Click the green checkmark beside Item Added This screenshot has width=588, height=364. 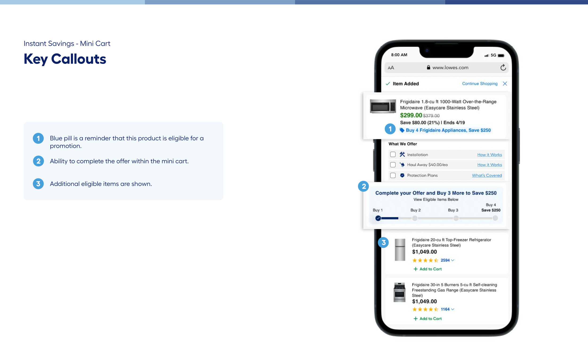(x=388, y=83)
